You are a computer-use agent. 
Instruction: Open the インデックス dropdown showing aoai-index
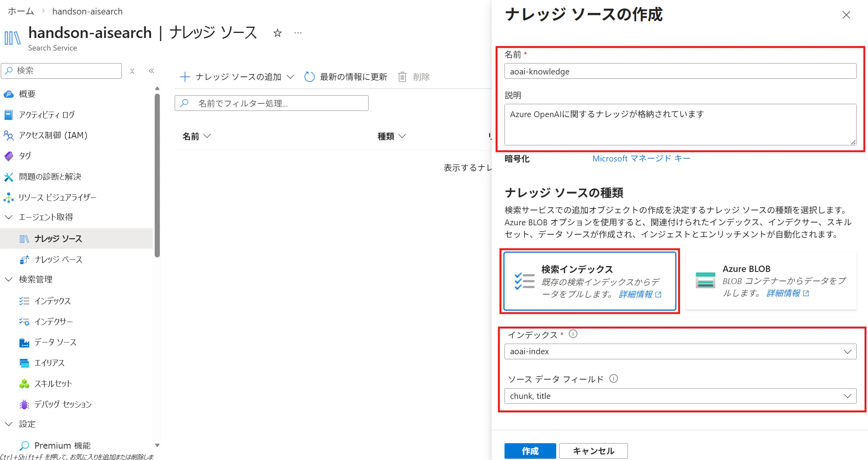pyautogui.click(x=680, y=351)
